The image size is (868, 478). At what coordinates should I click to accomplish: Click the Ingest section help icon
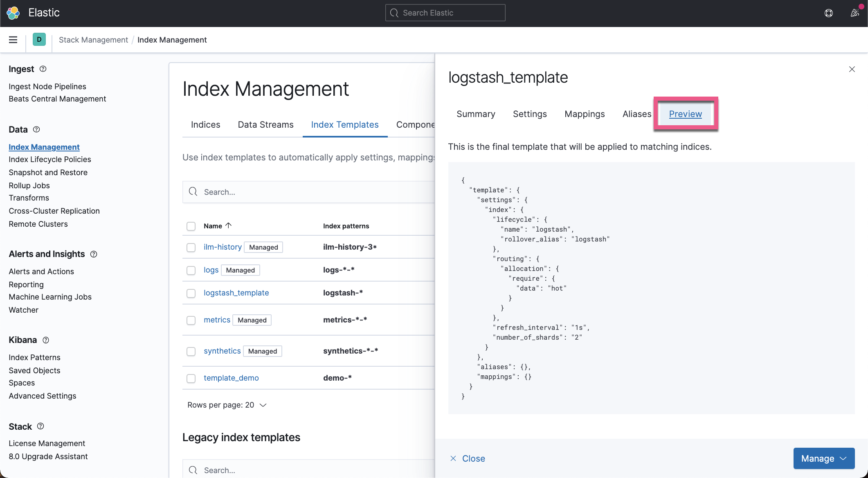coord(43,69)
